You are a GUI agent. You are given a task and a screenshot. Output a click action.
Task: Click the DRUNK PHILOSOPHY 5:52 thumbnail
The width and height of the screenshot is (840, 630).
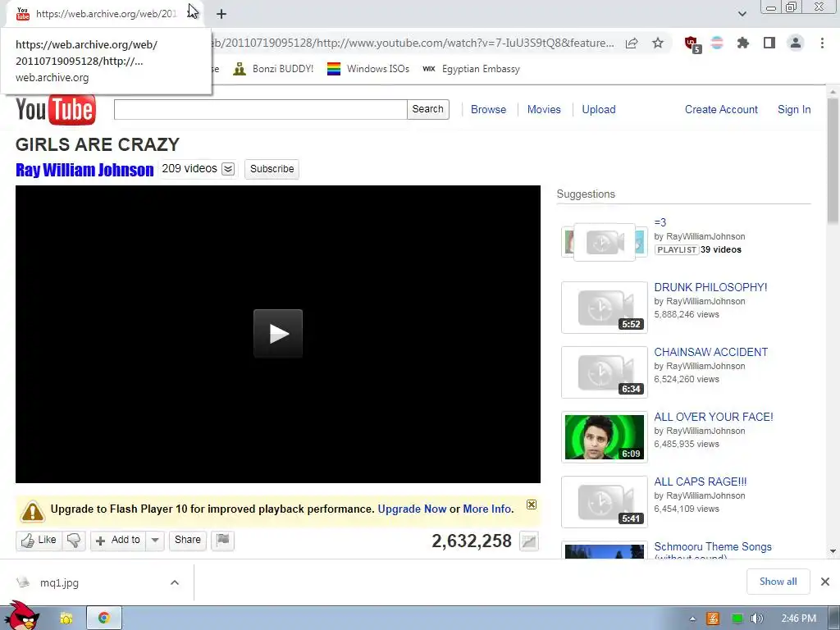[605, 308]
